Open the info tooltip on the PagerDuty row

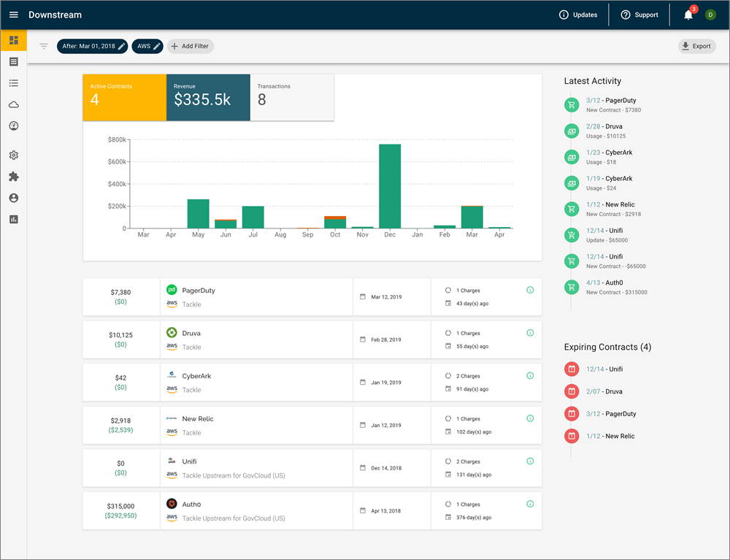530,290
